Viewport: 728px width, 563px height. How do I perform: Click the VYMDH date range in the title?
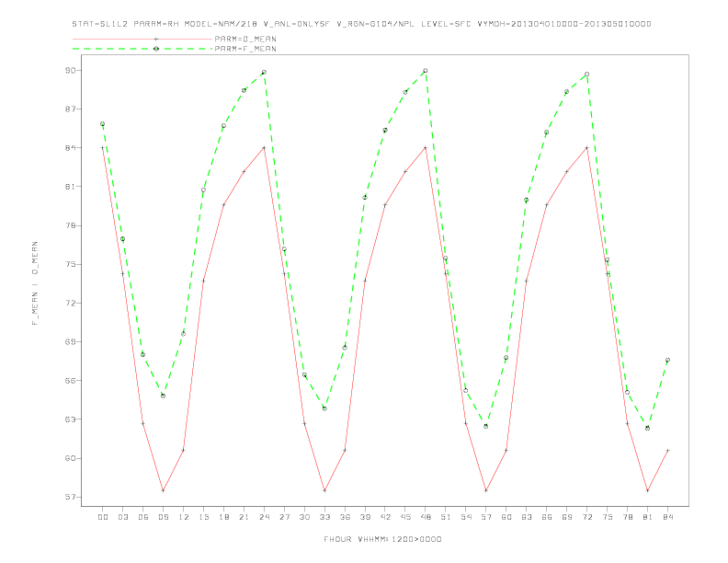click(x=564, y=24)
